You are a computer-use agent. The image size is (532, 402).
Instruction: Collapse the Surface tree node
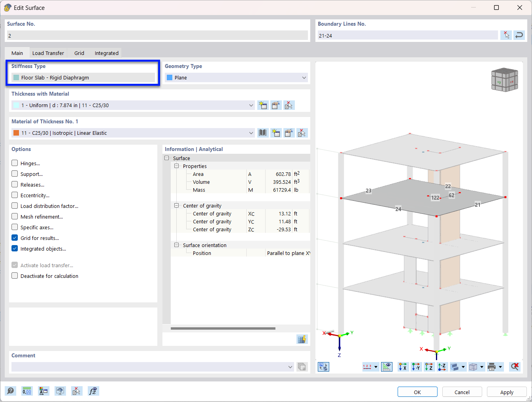pos(167,158)
